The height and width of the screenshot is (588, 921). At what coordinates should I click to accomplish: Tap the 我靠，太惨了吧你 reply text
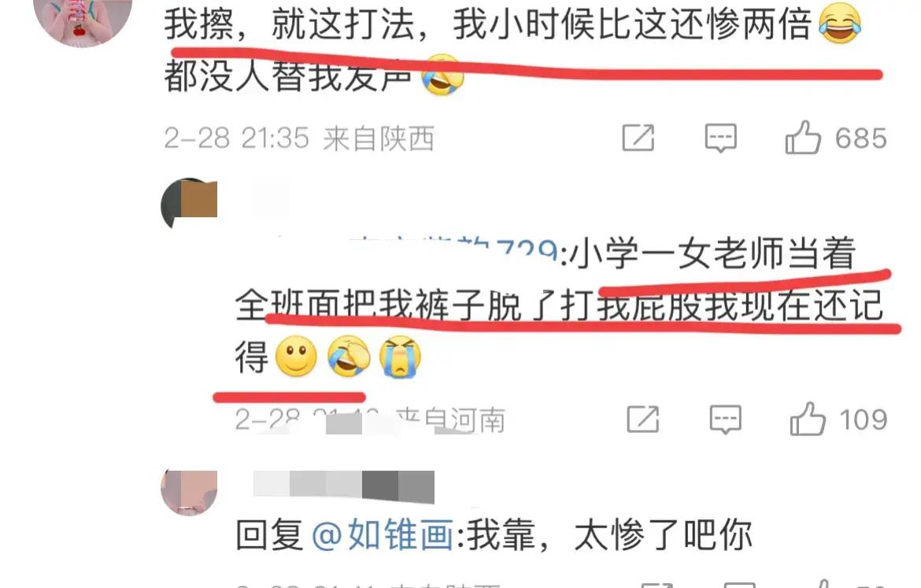point(610,534)
